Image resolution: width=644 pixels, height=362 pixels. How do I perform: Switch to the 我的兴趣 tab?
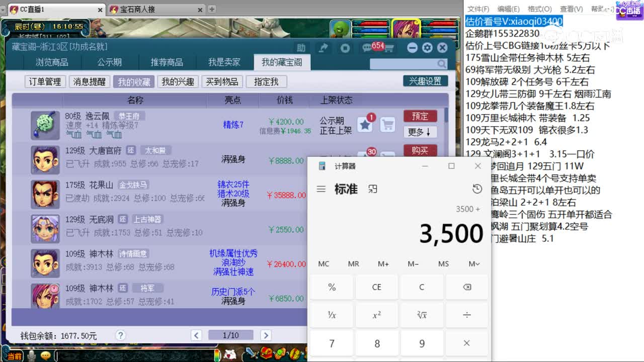[x=178, y=81]
